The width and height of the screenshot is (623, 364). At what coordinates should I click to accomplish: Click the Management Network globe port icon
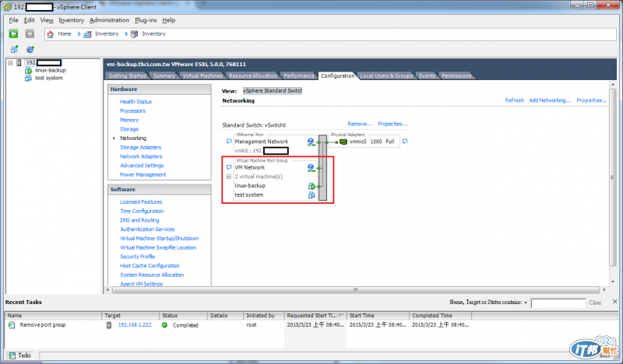[x=311, y=142]
